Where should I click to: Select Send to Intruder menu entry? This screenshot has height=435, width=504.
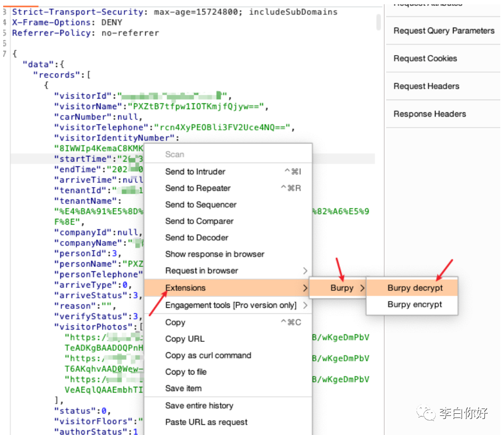click(228, 172)
